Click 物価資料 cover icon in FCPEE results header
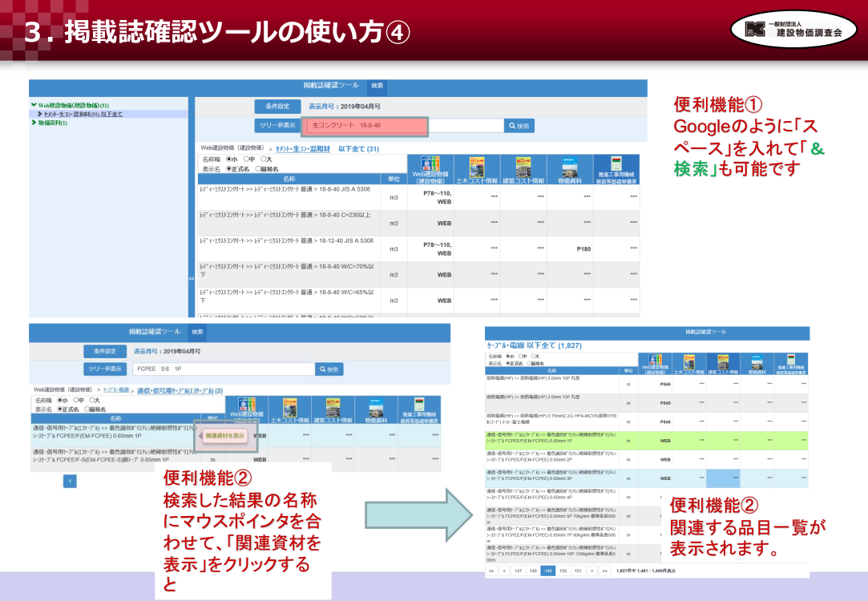The height and width of the screenshot is (601, 868). pos(376,407)
